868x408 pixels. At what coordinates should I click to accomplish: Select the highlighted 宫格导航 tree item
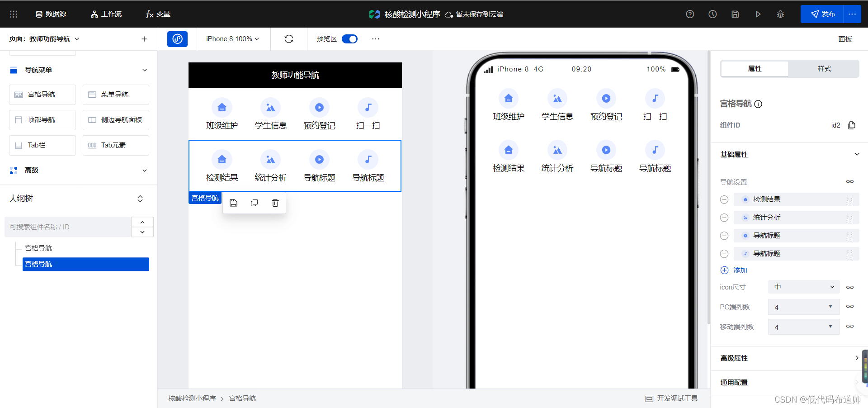click(86, 264)
